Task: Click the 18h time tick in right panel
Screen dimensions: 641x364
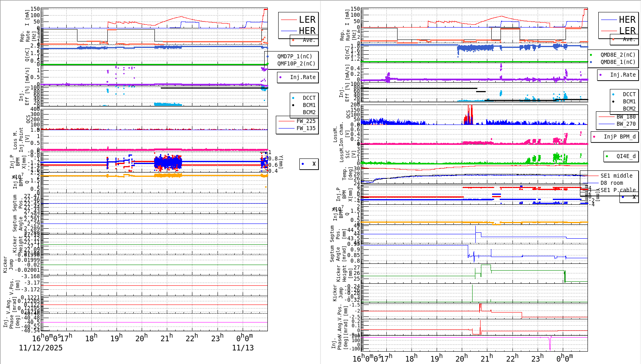Action: click(x=412, y=358)
